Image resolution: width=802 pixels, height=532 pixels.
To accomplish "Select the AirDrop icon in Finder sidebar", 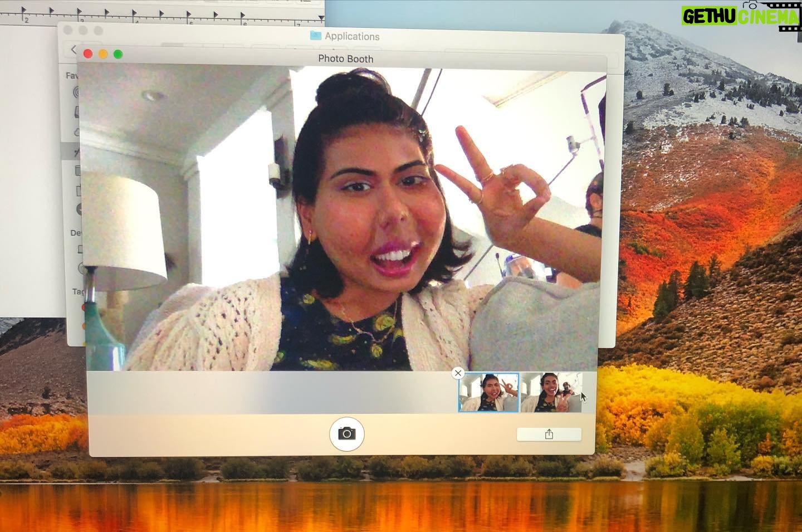I will [77, 92].
